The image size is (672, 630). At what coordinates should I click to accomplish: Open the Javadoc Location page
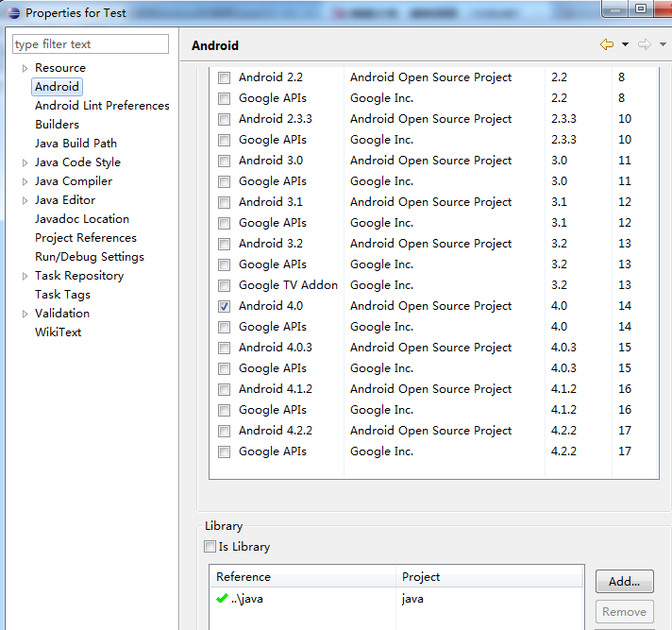(82, 219)
